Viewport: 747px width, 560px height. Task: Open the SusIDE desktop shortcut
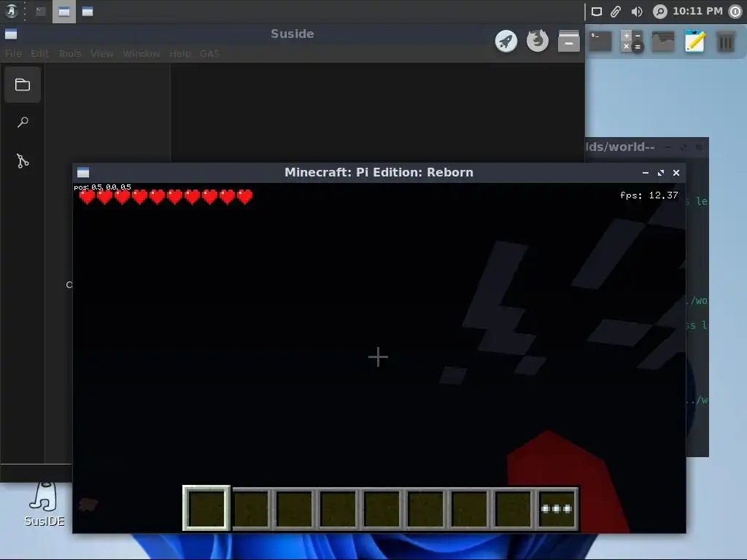pyautogui.click(x=44, y=505)
